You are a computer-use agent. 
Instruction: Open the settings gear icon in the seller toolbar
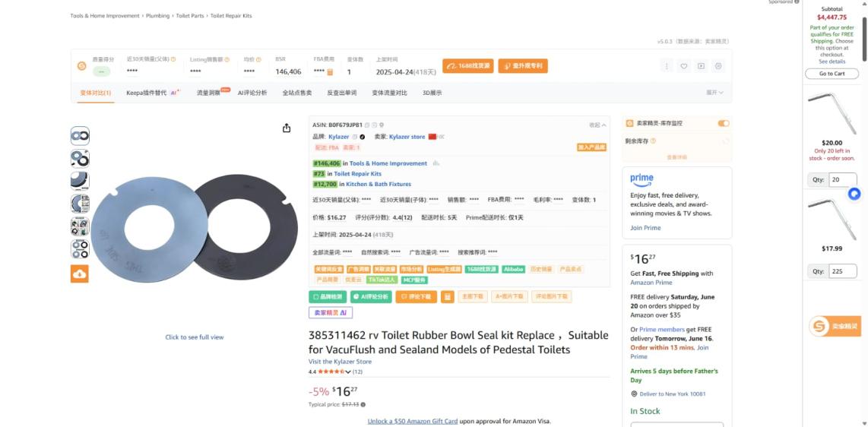point(718,66)
